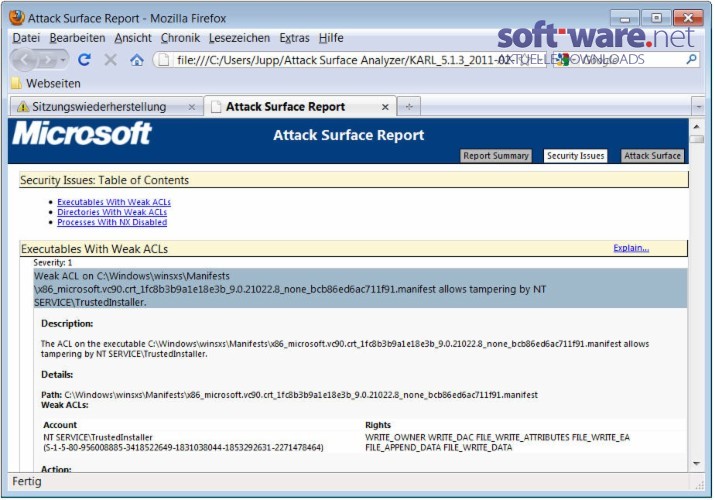This screenshot has height=500, width=715.
Task: Maximize the Firefox window
Action: pos(656,19)
